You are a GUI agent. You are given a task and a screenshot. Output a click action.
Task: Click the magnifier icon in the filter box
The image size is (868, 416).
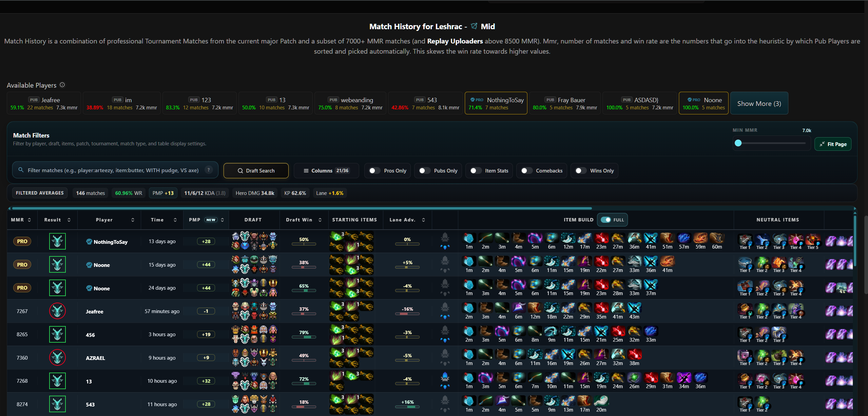tap(21, 170)
